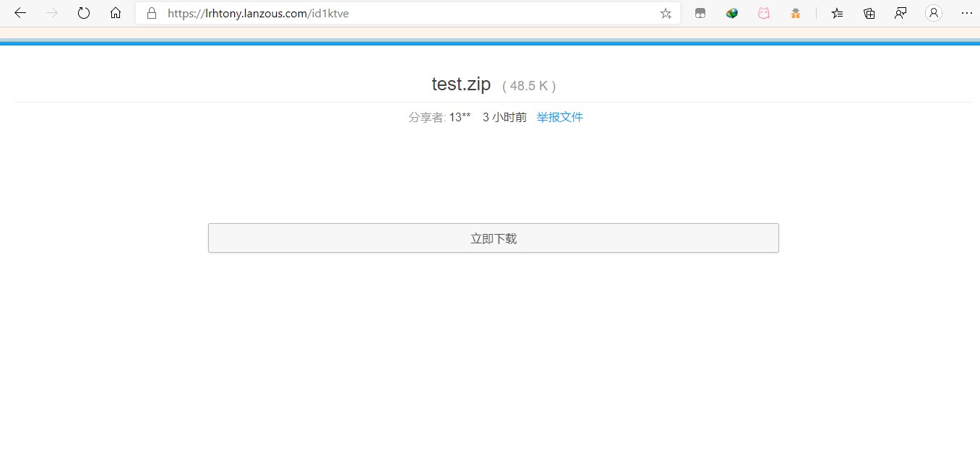This screenshot has width=980, height=465.
Task: View site security lock information
Action: (x=151, y=13)
